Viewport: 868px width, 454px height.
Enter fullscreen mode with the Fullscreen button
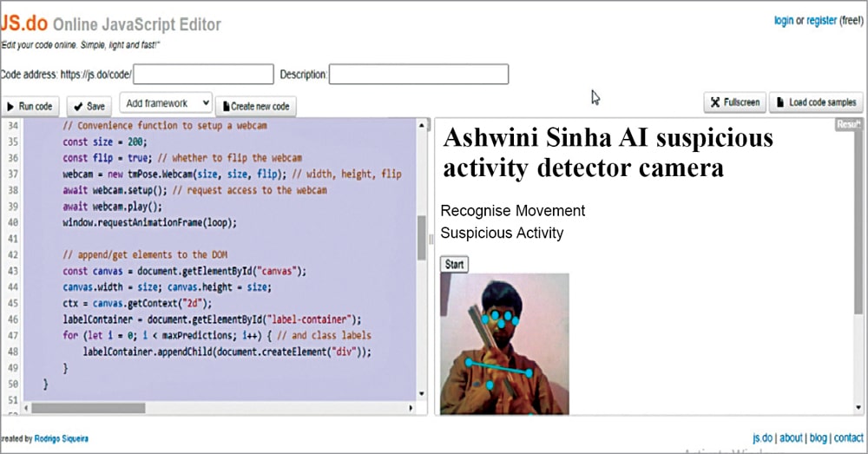click(x=733, y=102)
